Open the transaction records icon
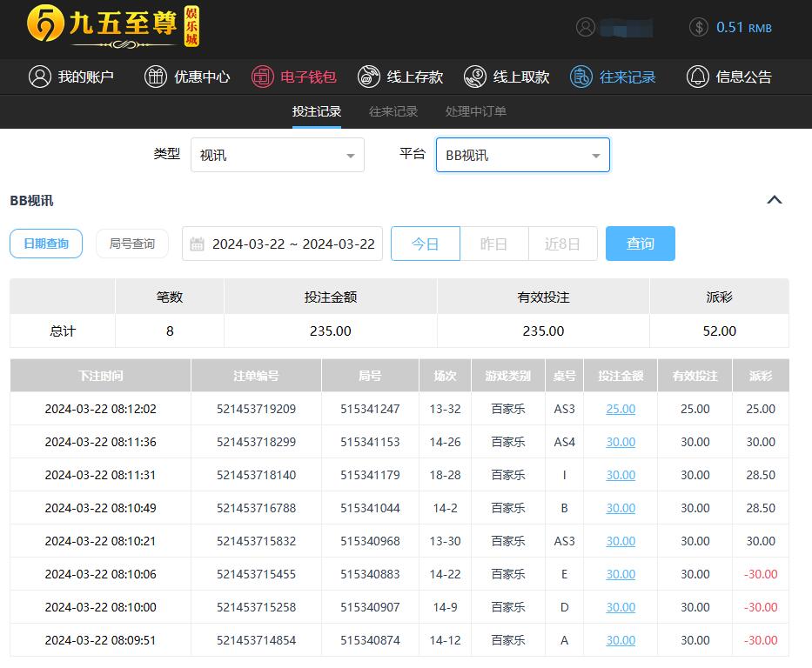Image resolution: width=812 pixels, height=668 pixels. click(581, 77)
